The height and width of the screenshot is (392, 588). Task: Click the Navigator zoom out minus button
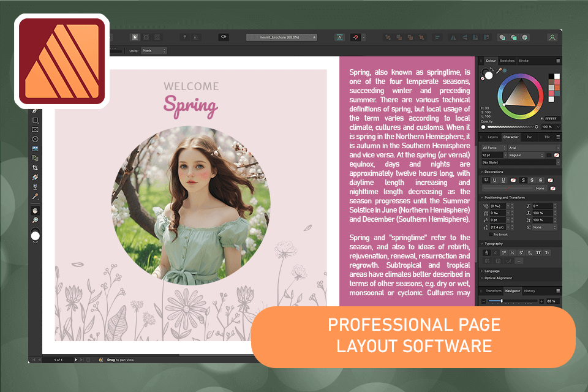(x=484, y=301)
